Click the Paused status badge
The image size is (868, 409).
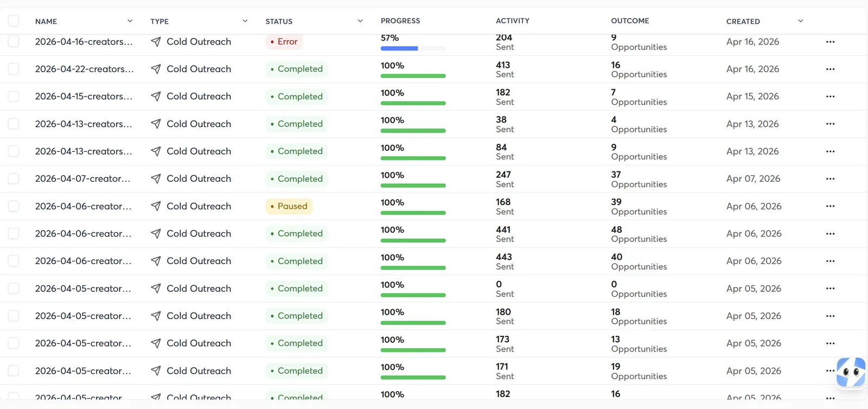(x=289, y=206)
